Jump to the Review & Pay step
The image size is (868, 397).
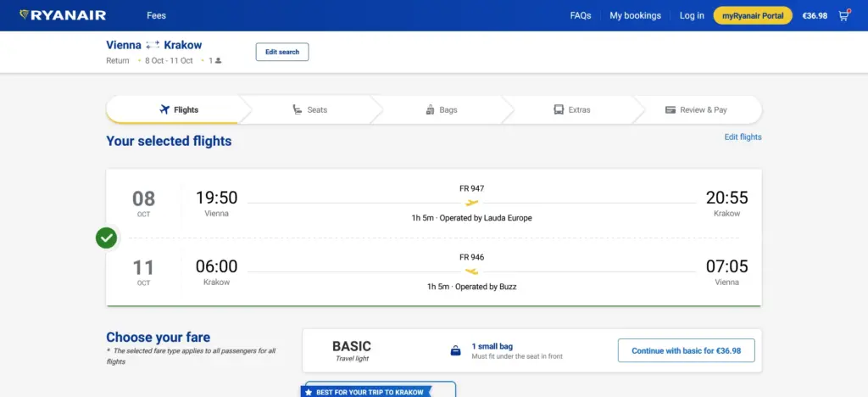[697, 109]
